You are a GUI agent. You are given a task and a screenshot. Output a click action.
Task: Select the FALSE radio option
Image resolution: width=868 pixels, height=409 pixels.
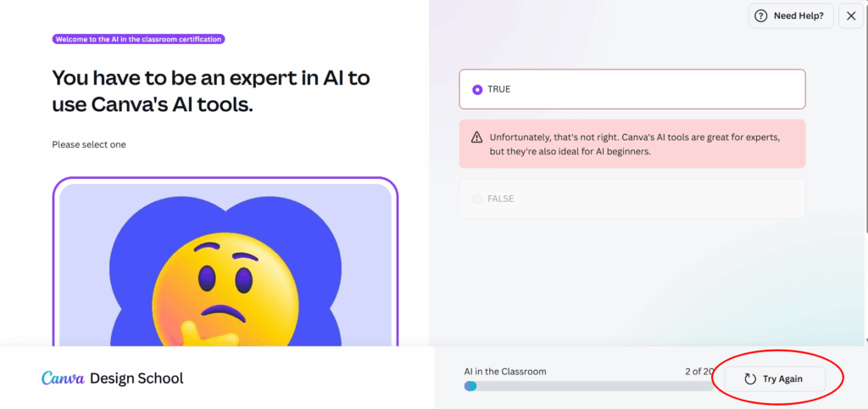[477, 199]
